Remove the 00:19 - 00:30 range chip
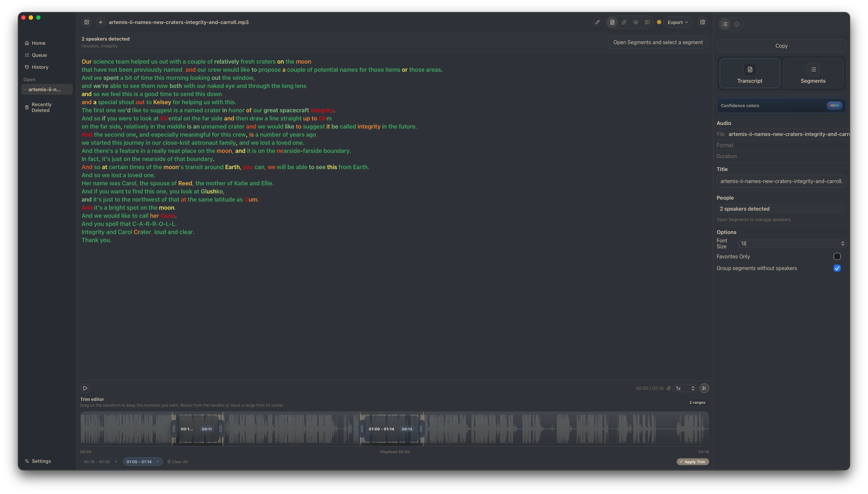The width and height of the screenshot is (868, 494). click(116, 462)
